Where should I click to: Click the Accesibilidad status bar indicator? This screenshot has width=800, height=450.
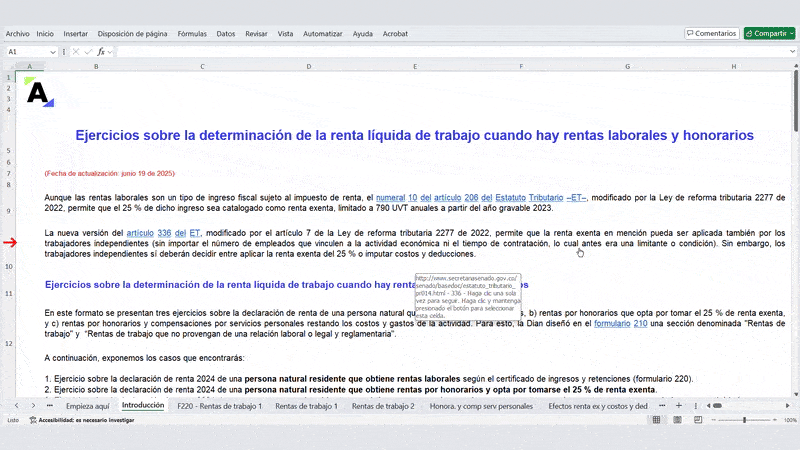click(x=85, y=421)
